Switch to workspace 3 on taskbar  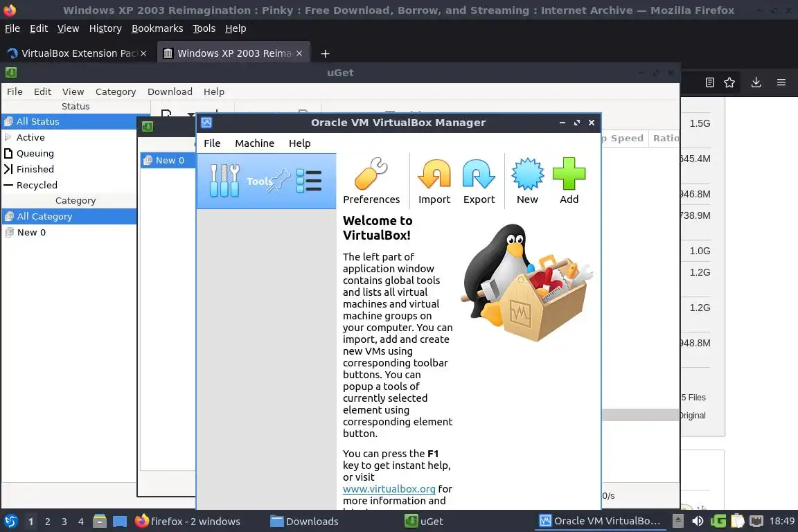(64, 522)
